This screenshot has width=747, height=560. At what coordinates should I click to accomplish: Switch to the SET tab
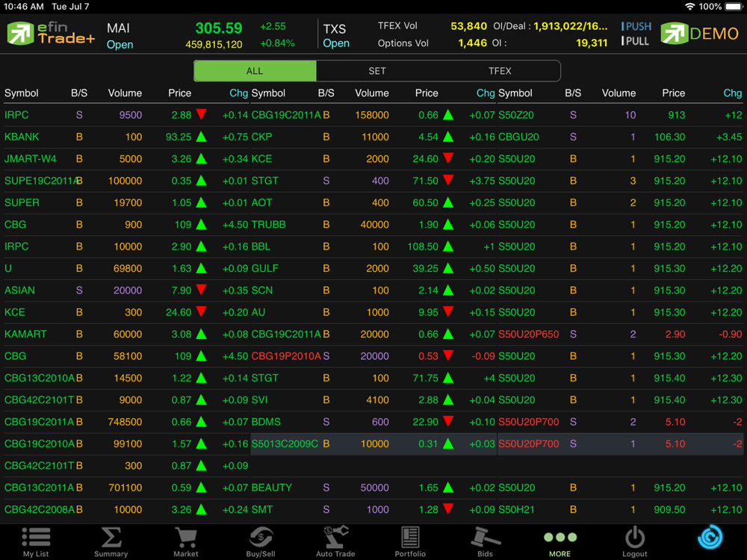pyautogui.click(x=376, y=71)
